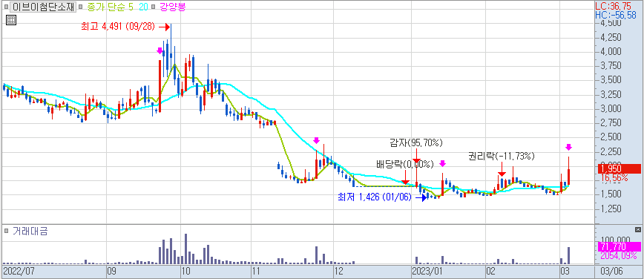Click the 배당락(0,00%) event label
The height and width of the screenshot is (279, 644).
(405, 165)
